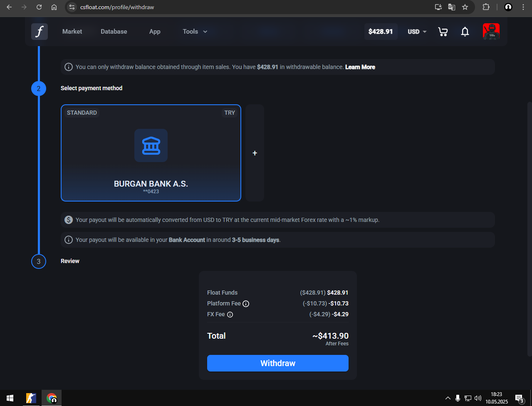This screenshot has width=532, height=406.
Task: Open the Windows Start menu
Action: (10, 398)
